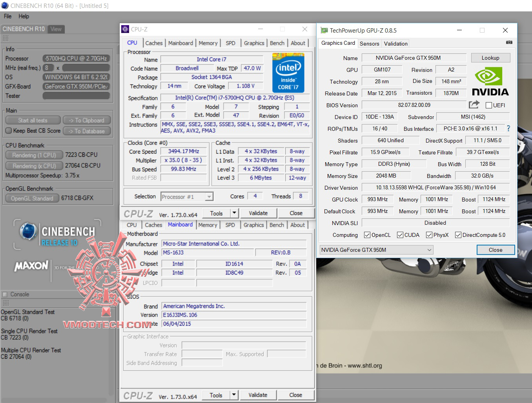Click the Manufacturer value Micro-Star International Co. Ltd.

234,244
